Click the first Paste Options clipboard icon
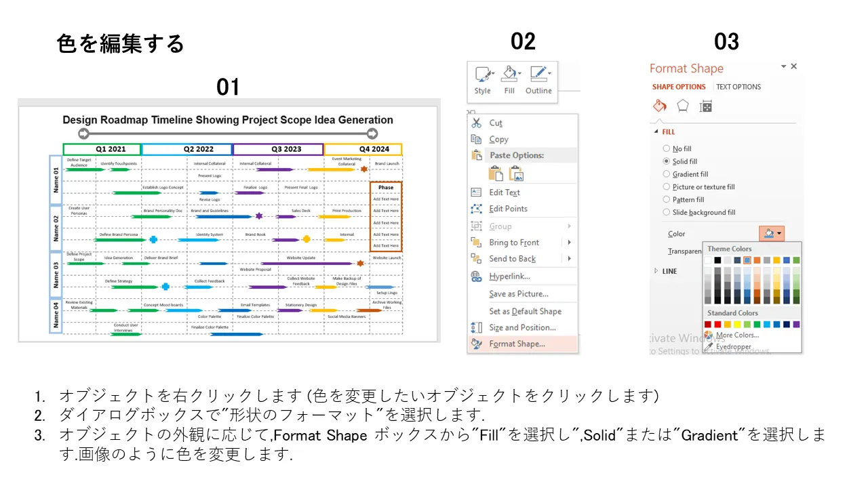Screen dimensions: 868x488 click(496, 174)
